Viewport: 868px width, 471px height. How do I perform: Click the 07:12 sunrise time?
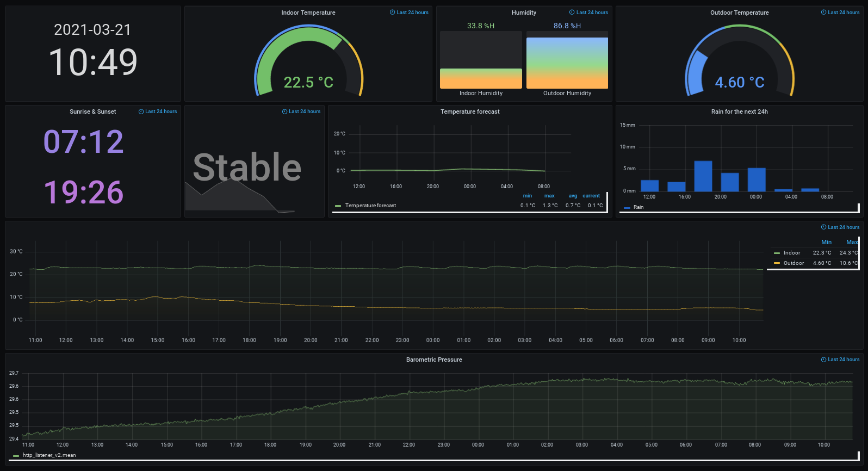pyautogui.click(x=84, y=141)
